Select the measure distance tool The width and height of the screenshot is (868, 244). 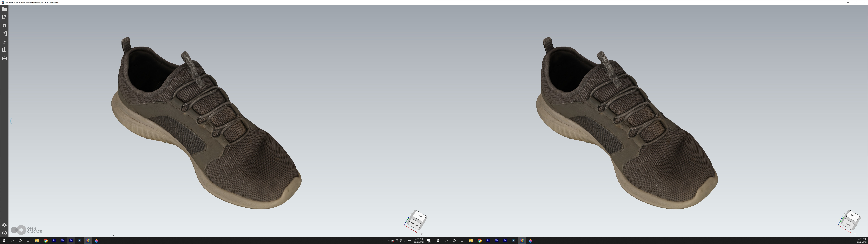pos(4,58)
